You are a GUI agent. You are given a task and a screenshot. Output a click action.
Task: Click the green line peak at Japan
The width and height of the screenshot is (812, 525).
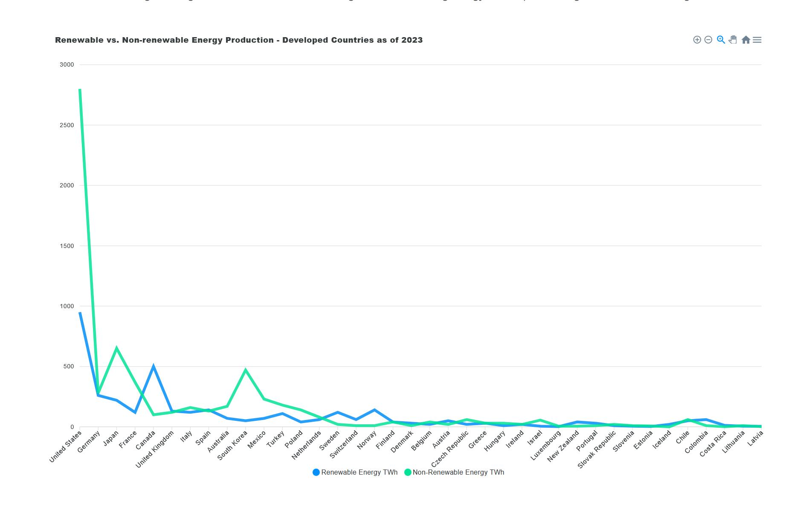pos(116,348)
